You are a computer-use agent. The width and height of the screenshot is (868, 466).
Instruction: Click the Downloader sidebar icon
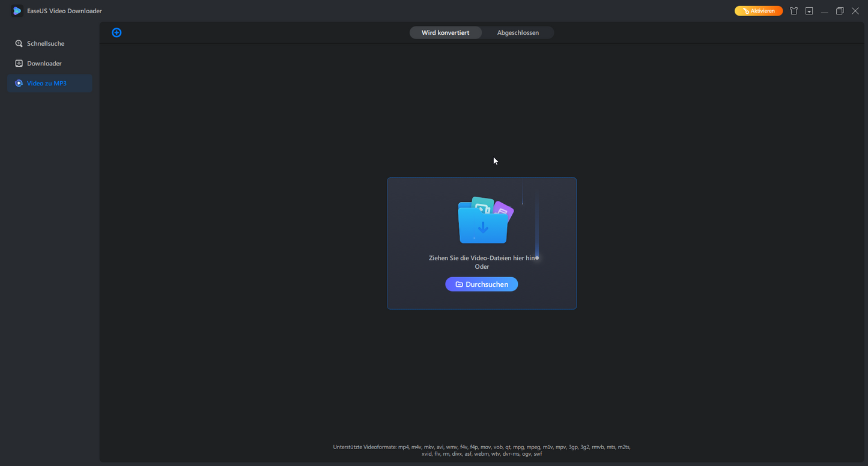pyautogui.click(x=19, y=63)
